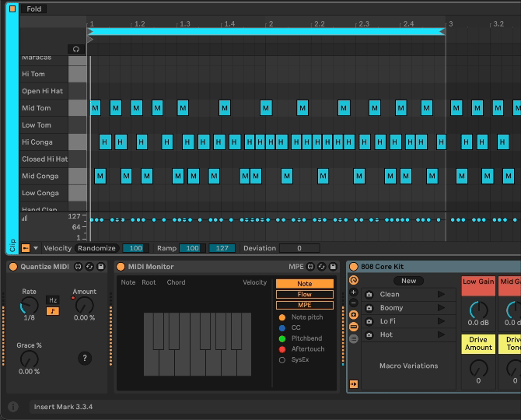521x420 pixels.
Task: Click the Clip panel vertical tab
Action: pyautogui.click(x=12, y=245)
